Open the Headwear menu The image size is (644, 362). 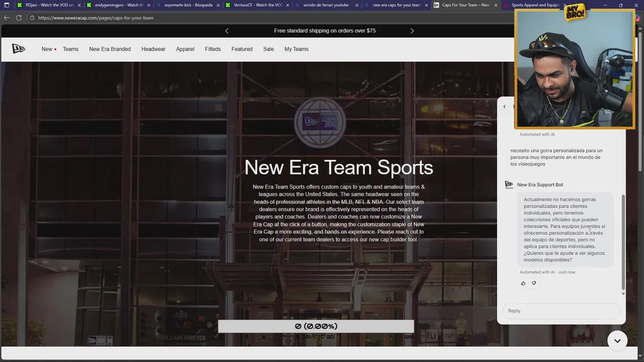(153, 49)
